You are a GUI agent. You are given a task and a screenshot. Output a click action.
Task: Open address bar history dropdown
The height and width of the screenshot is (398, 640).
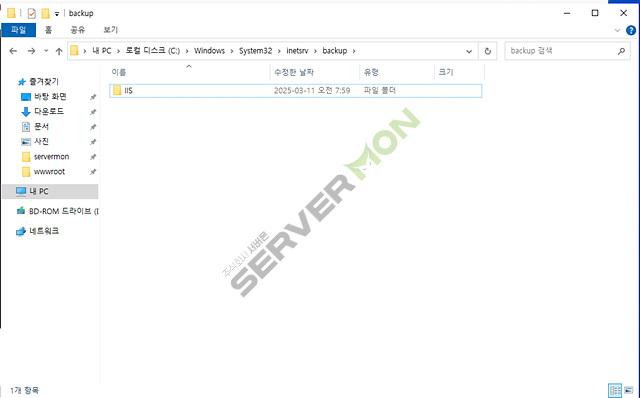(x=469, y=51)
